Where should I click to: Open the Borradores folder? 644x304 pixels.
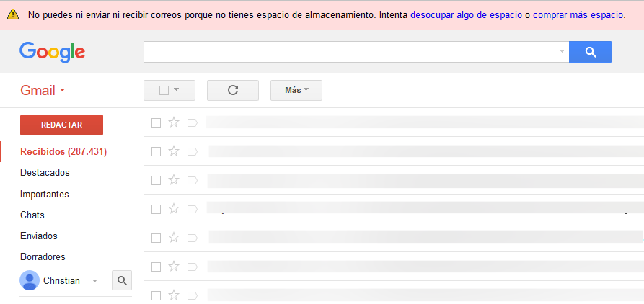[43, 257]
